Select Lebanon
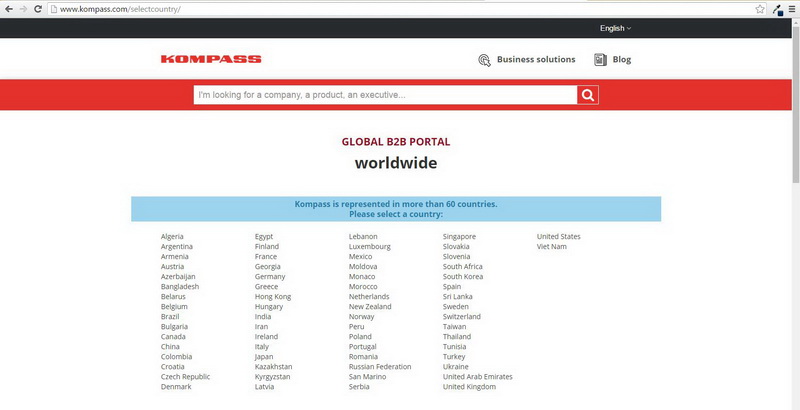The image size is (800, 410). point(363,237)
